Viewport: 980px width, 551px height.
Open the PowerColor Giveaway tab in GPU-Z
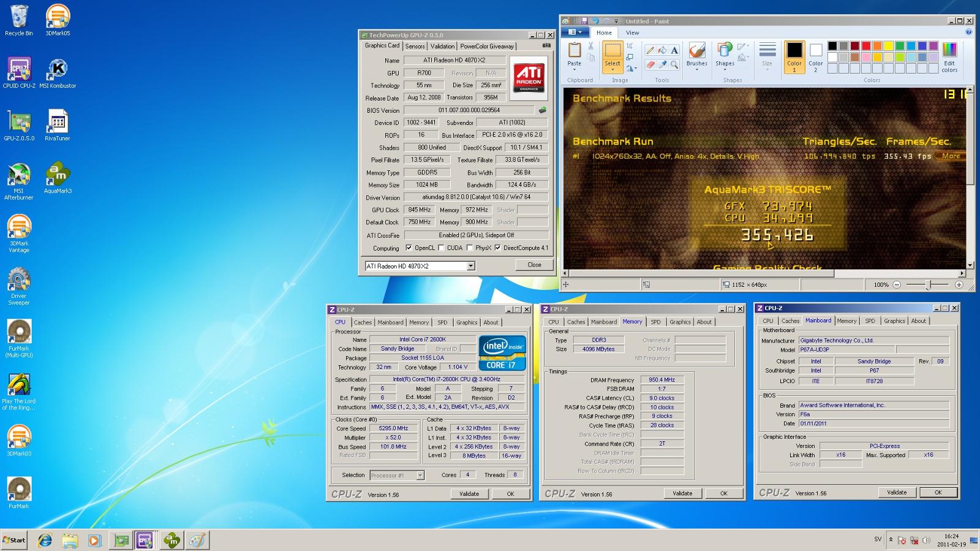(x=487, y=46)
